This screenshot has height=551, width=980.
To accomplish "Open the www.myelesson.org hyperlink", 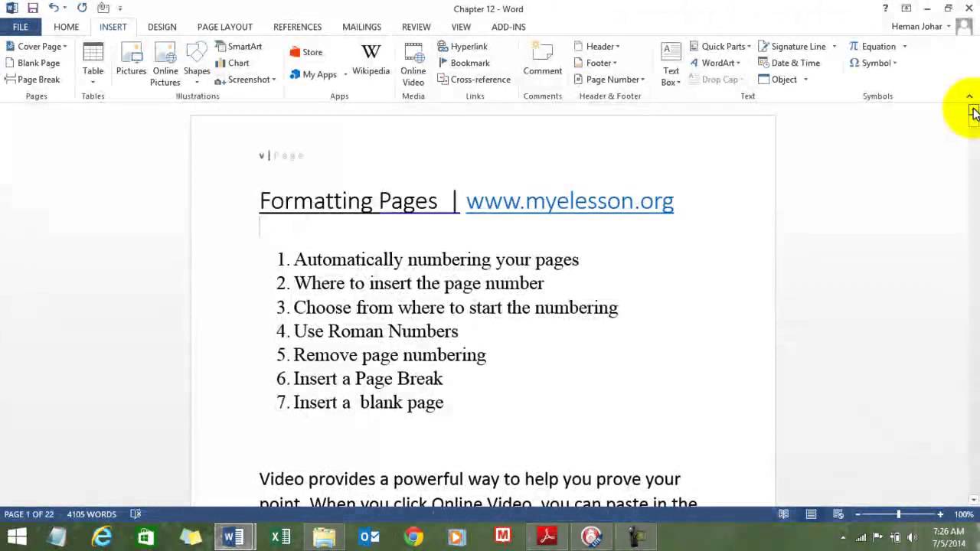I will [x=570, y=201].
